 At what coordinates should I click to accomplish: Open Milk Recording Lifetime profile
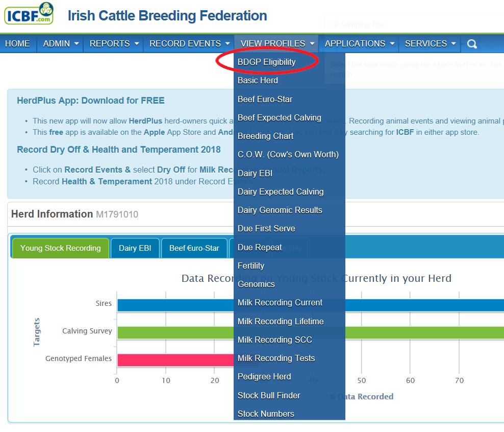pos(281,321)
